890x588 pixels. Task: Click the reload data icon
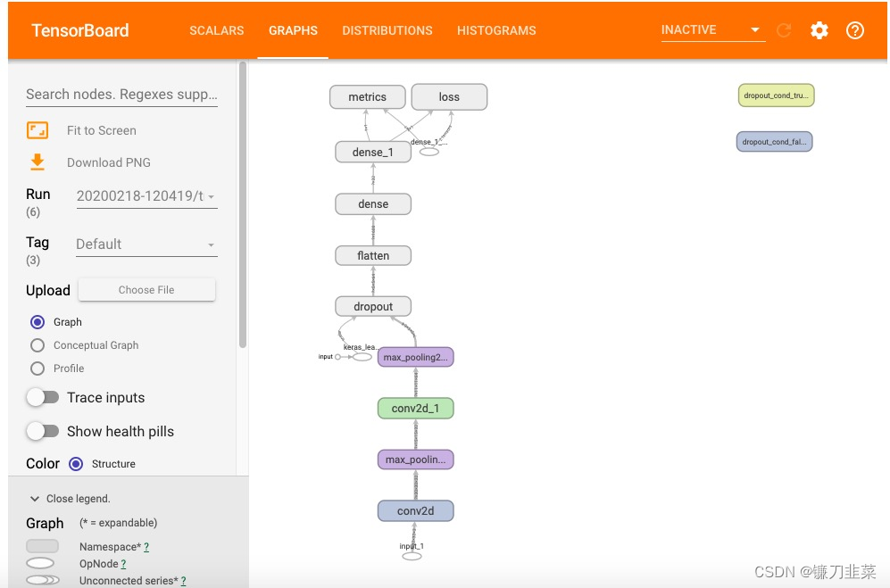784,29
